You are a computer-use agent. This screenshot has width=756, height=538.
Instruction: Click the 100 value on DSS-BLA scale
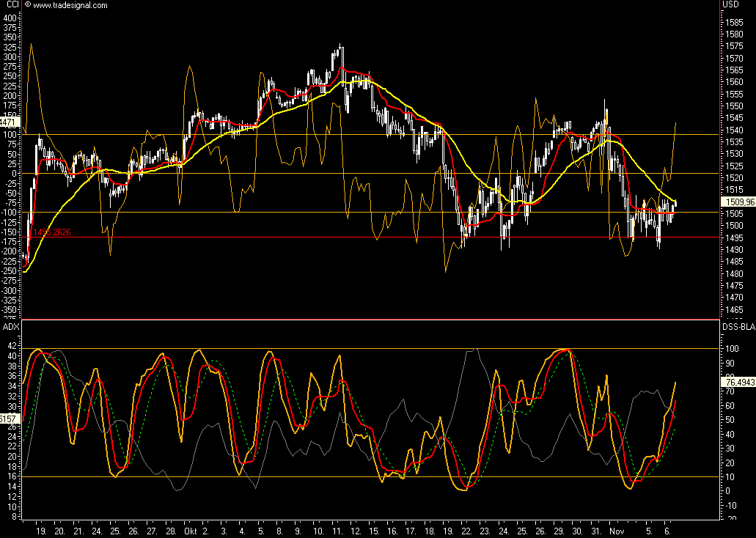[733, 349]
